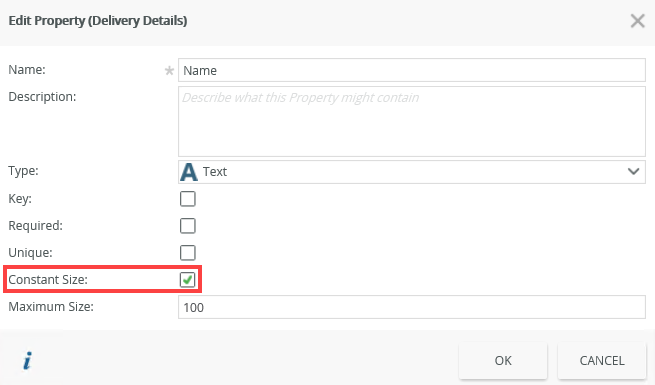Open the blue info icon

[x=28, y=360]
